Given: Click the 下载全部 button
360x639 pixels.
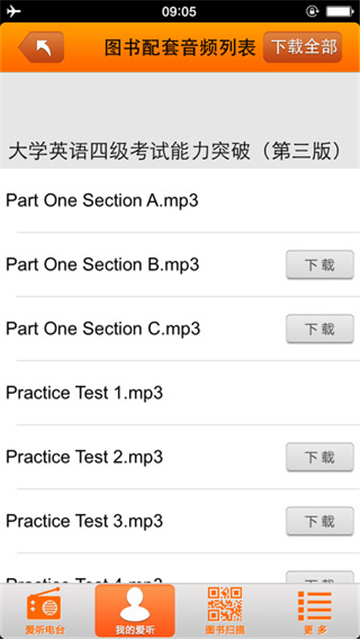Looking at the screenshot, I should (302, 47).
